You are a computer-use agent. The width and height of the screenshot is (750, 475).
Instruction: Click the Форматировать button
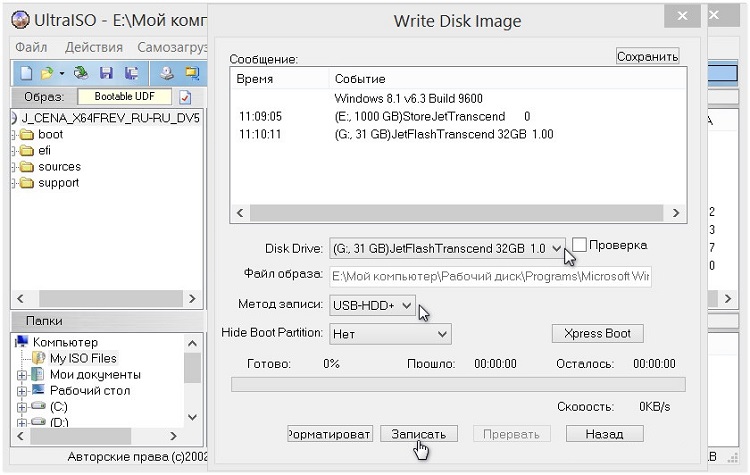coord(330,434)
